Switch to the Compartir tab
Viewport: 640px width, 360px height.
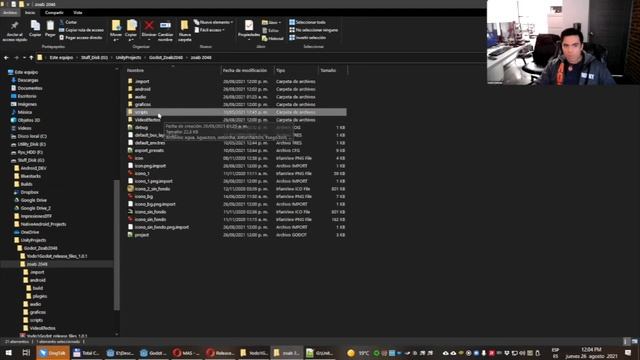click(x=54, y=13)
